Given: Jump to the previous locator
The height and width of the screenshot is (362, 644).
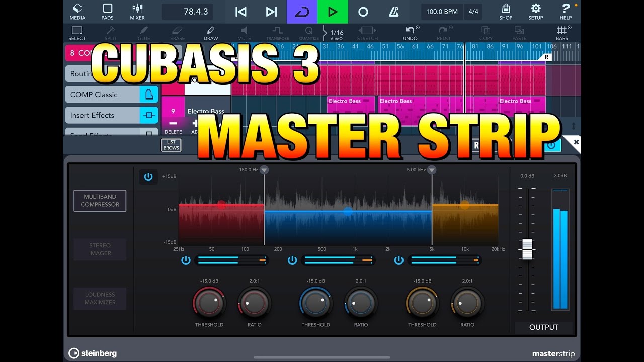Looking at the screenshot, I should [241, 12].
